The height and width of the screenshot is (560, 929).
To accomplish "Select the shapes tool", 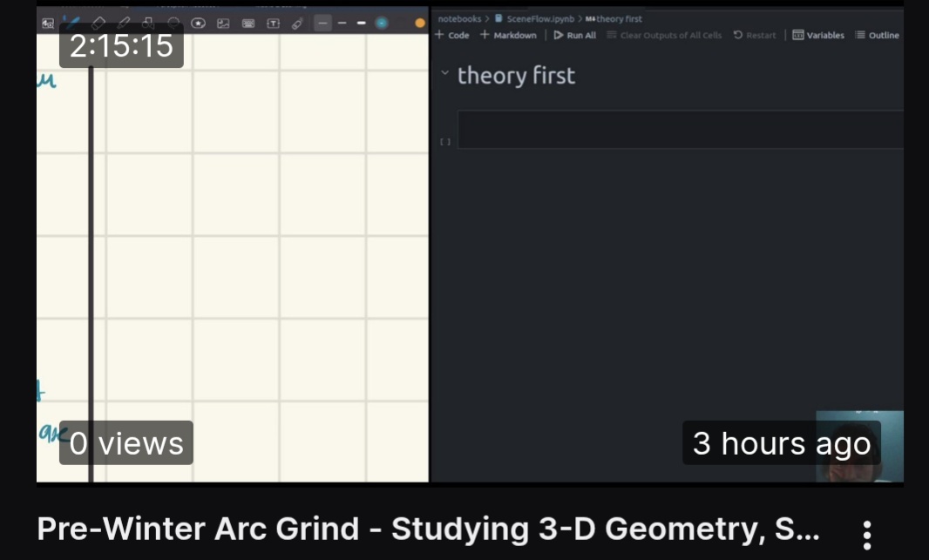I will [148, 24].
